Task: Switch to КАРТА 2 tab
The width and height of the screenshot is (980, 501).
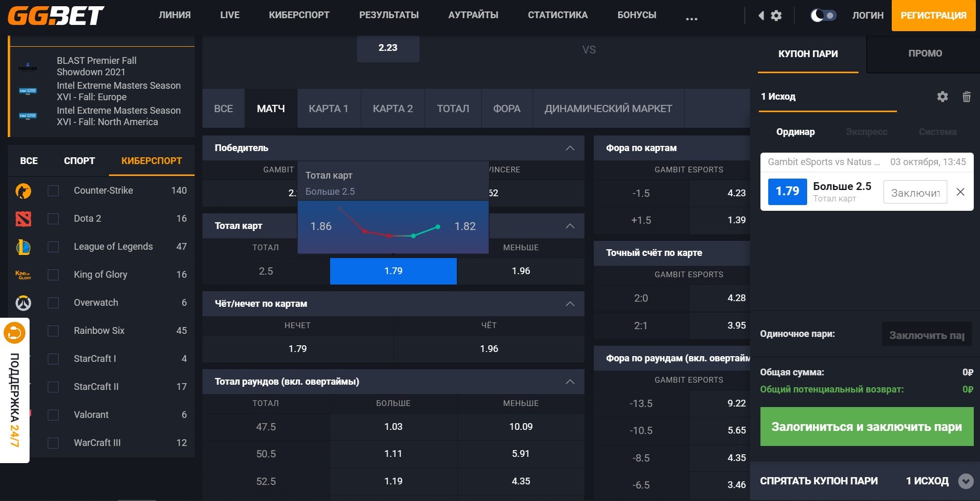Action: point(392,109)
